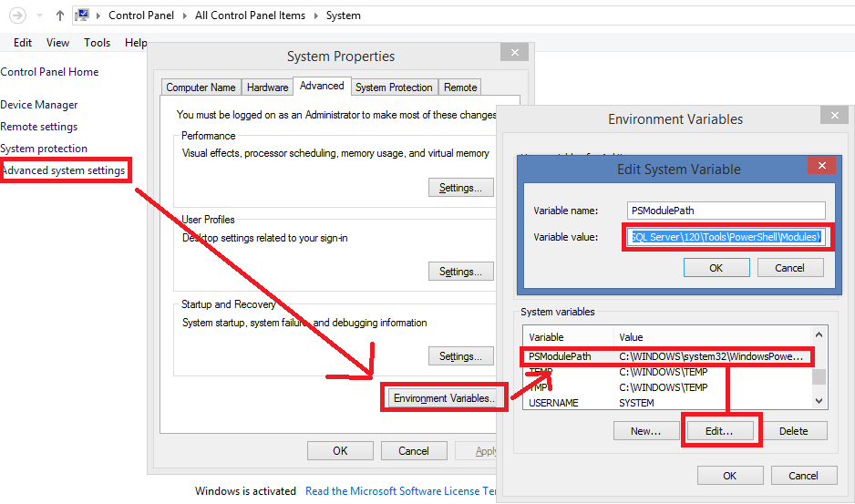The width and height of the screenshot is (855, 504).
Task: Open Device Manager link
Action: [x=38, y=104]
